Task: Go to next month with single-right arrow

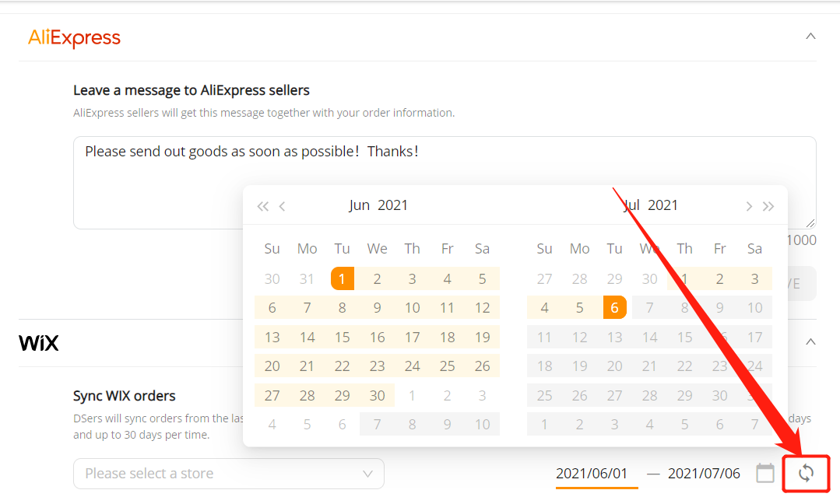Action: pyautogui.click(x=749, y=207)
